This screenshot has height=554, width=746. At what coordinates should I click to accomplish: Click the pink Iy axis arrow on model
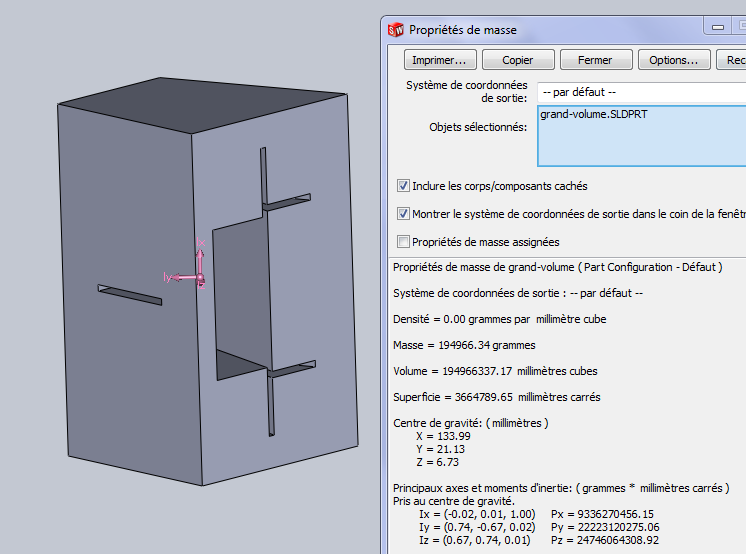[183, 277]
